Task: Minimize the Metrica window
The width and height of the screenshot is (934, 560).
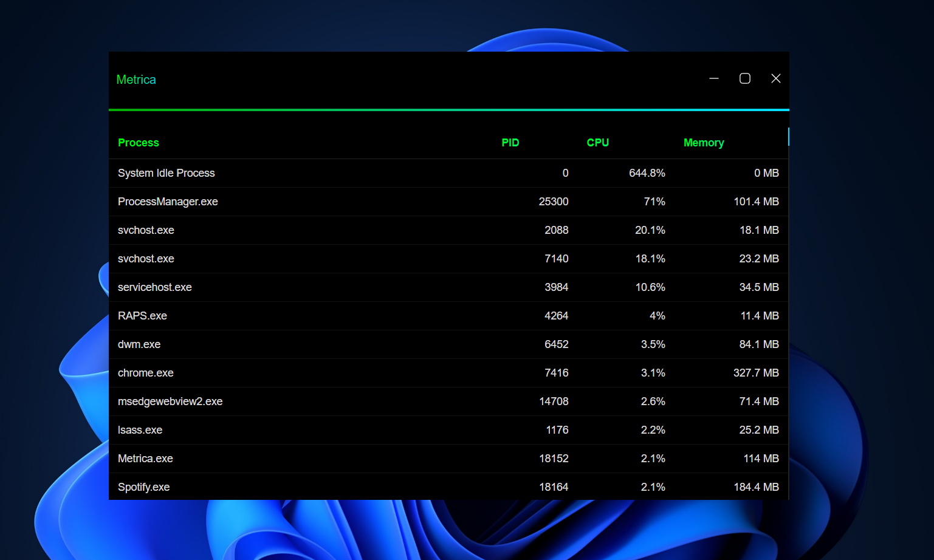Action: pyautogui.click(x=713, y=78)
